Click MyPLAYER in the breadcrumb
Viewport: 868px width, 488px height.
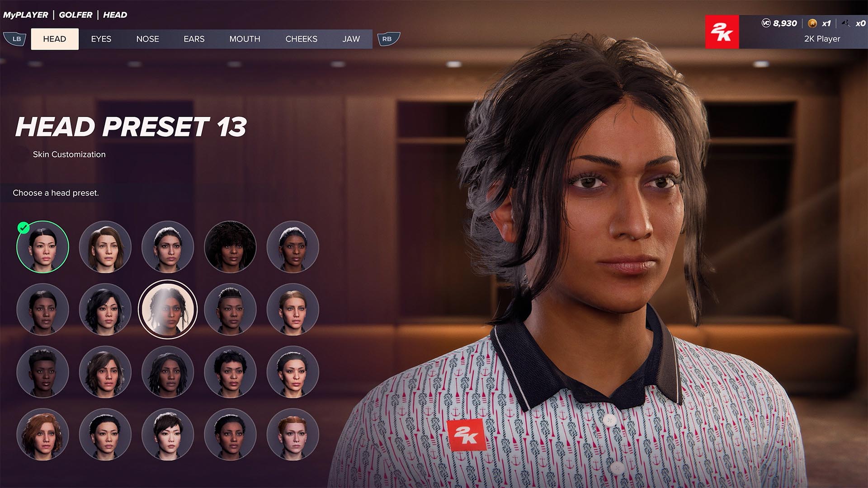pyautogui.click(x=26, y=15)
